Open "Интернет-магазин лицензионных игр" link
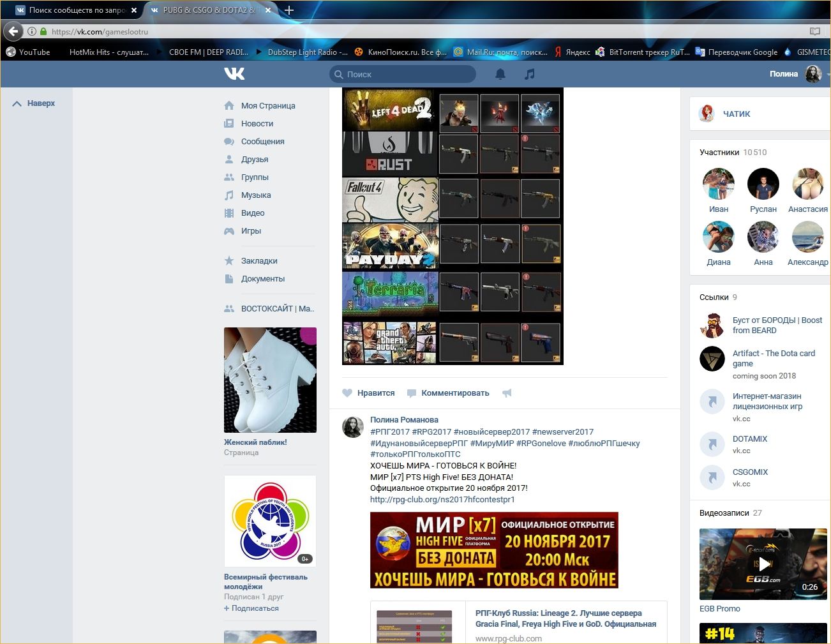The height and width of the screenshot is (644, 831). click(767, 401)
